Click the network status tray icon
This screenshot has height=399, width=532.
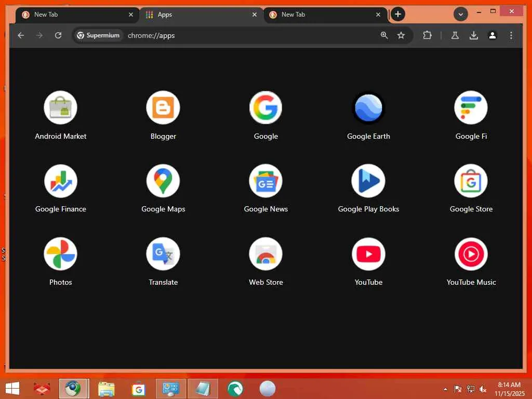[x=471, y=389]
